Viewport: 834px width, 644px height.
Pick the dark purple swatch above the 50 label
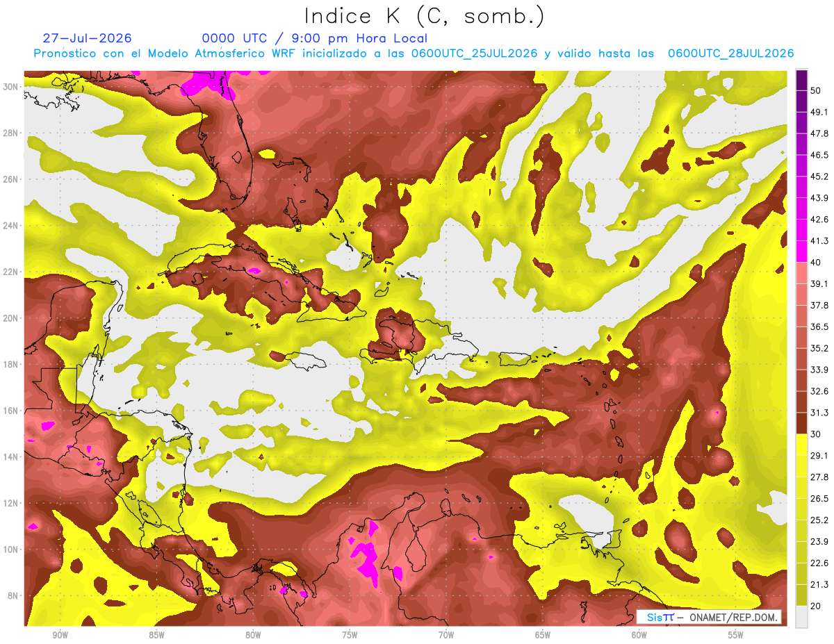[802, 80]
